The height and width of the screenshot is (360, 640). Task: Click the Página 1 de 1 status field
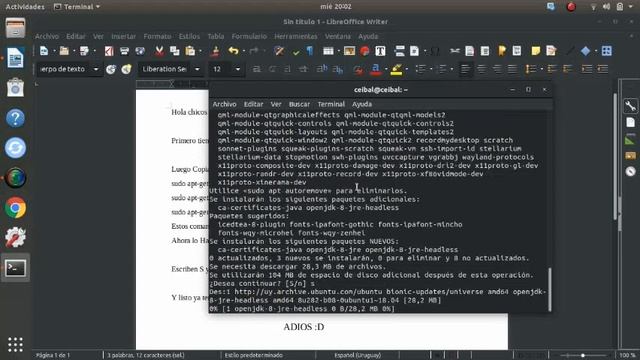[53, 355]
